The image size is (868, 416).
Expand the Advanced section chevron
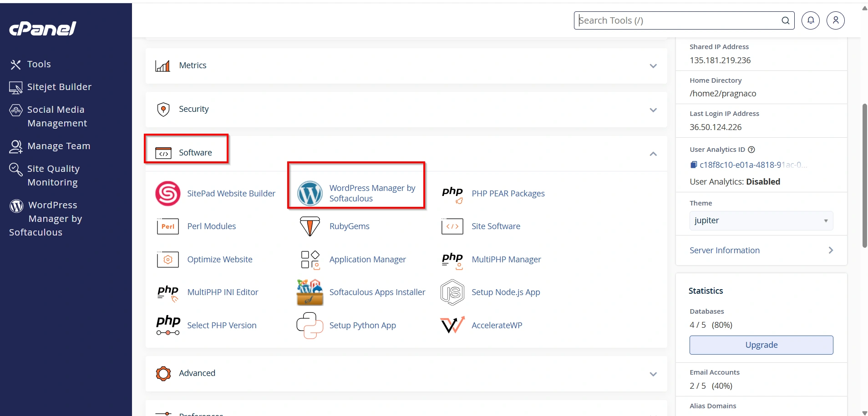coord(653,374)
